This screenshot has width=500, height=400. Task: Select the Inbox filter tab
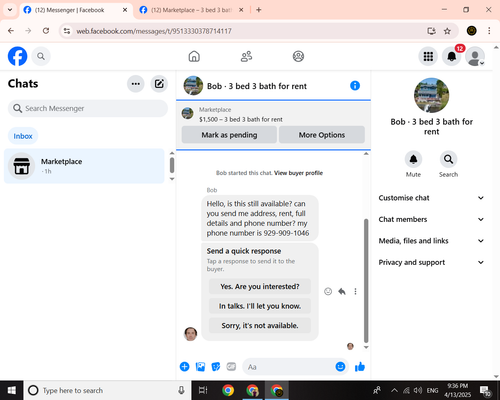pos(23,136)
